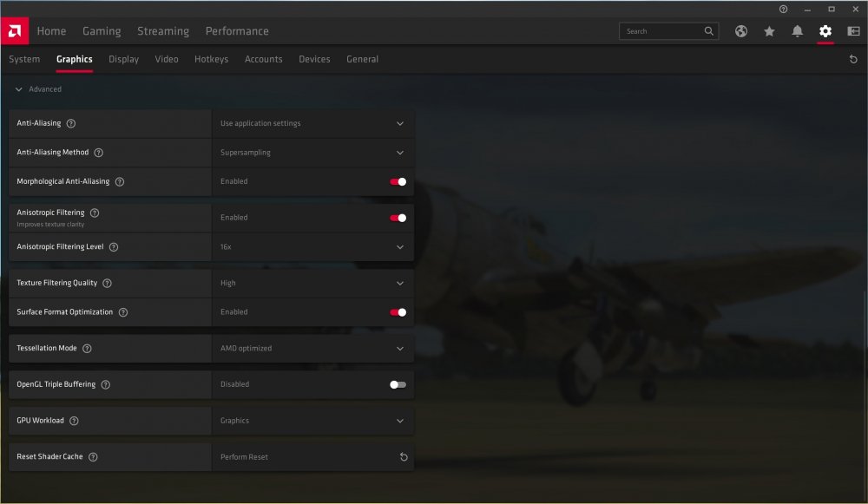Check notifications with the bell icon

(x=798, y=30)
